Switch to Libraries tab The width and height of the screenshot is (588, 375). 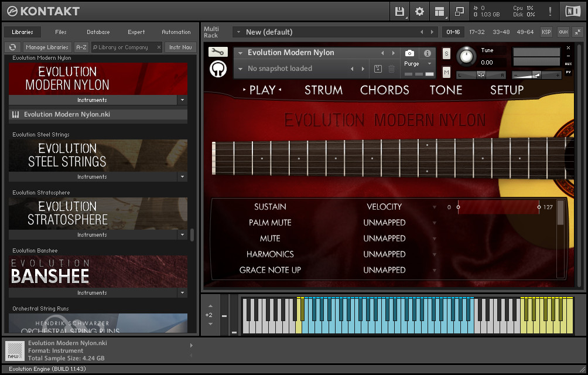point(22,32)
